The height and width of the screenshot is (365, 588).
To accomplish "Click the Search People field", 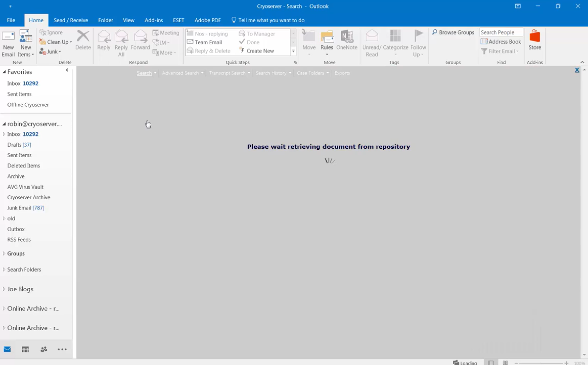I will click(501, 32).
